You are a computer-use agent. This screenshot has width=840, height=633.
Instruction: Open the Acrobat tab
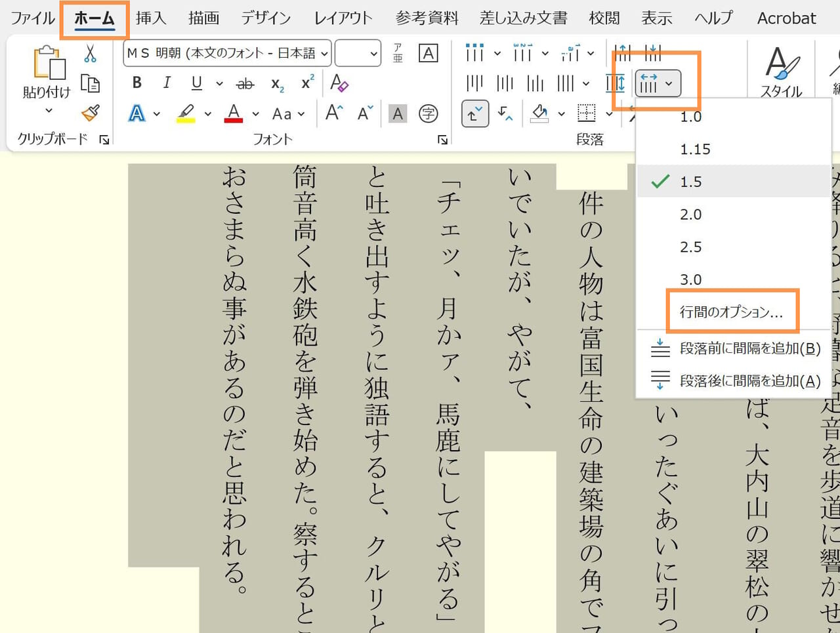(x=786, y=18)
